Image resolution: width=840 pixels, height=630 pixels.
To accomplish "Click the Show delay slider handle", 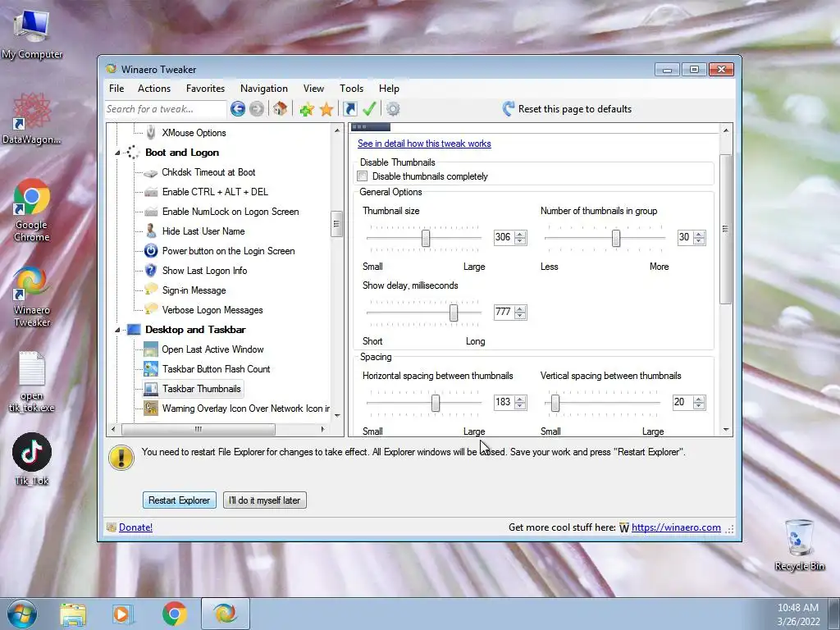I will point(454,313).
